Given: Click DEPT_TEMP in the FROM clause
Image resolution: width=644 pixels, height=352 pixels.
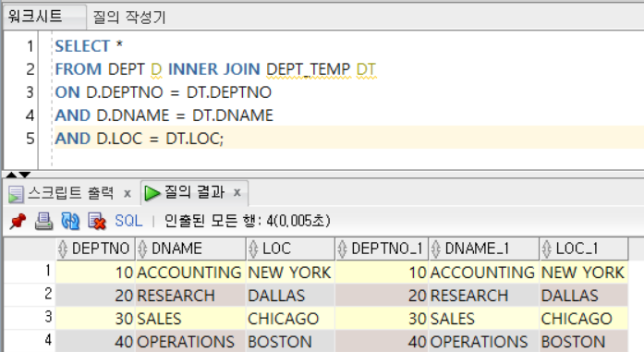Looking at the screenshot, I should coord(309,69).
